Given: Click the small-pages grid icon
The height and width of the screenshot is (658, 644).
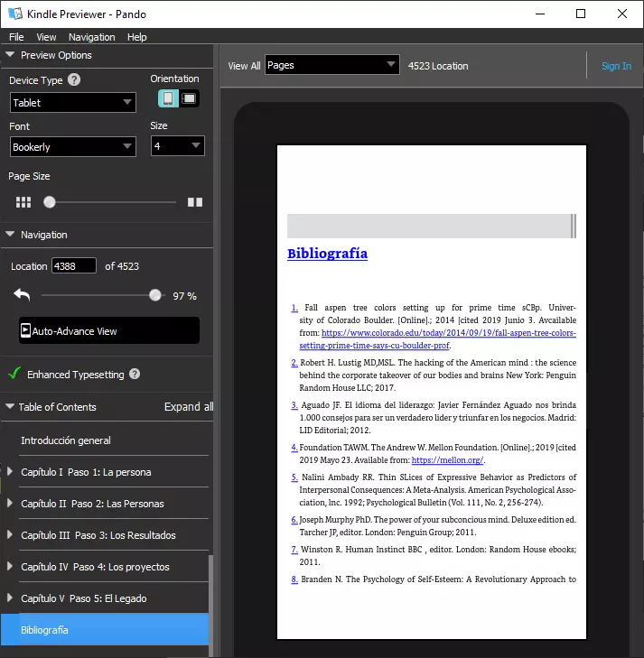Looking at the screenshot, I should point(23,202).
